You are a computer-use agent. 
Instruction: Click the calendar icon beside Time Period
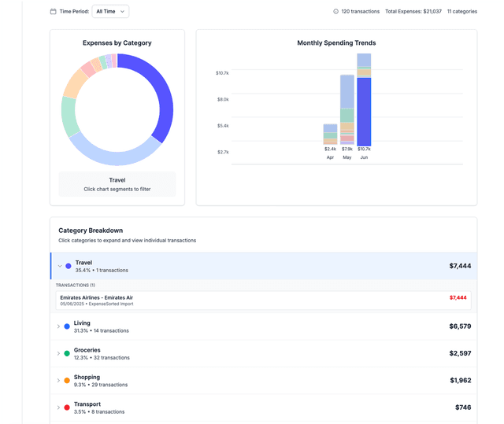[x=54, y=12]
